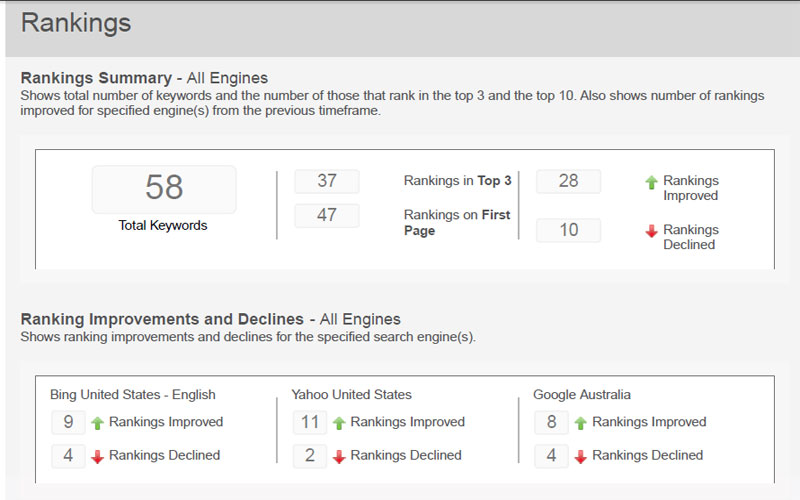800x500 pixels.
Task: Click the summary declined count 10
Action: pos(568,230)
